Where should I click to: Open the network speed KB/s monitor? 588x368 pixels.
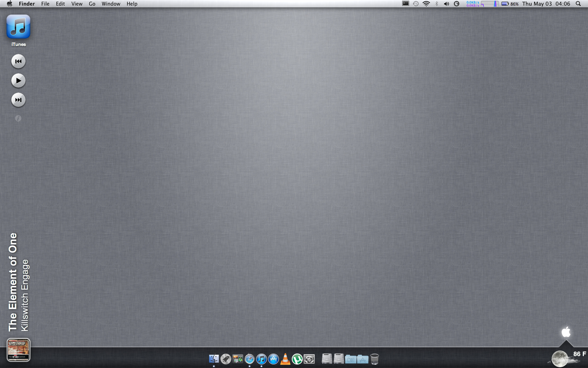point(472,4)
